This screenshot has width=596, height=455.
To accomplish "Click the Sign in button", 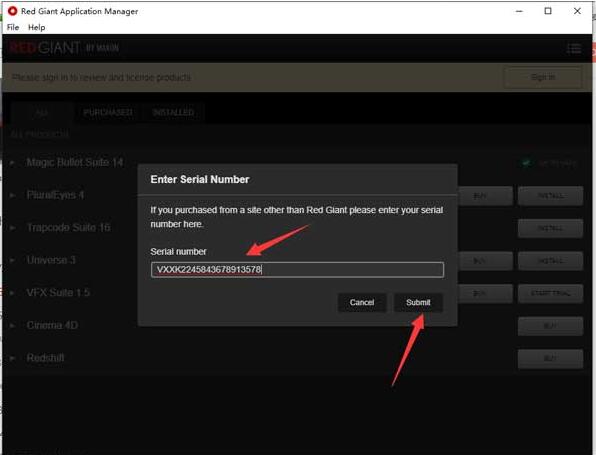I will click(x=543, y=78).
